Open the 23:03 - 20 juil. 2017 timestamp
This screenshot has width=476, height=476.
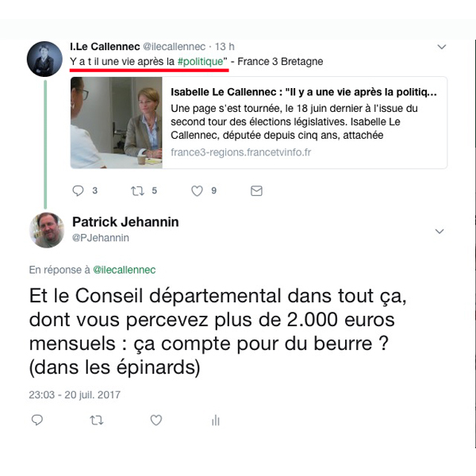point(75,394)
